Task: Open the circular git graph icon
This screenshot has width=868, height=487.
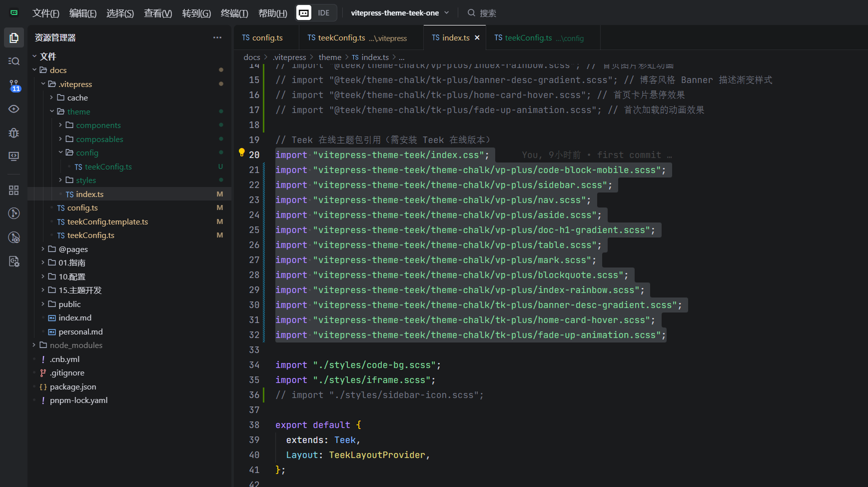Action: pos(14,213)
